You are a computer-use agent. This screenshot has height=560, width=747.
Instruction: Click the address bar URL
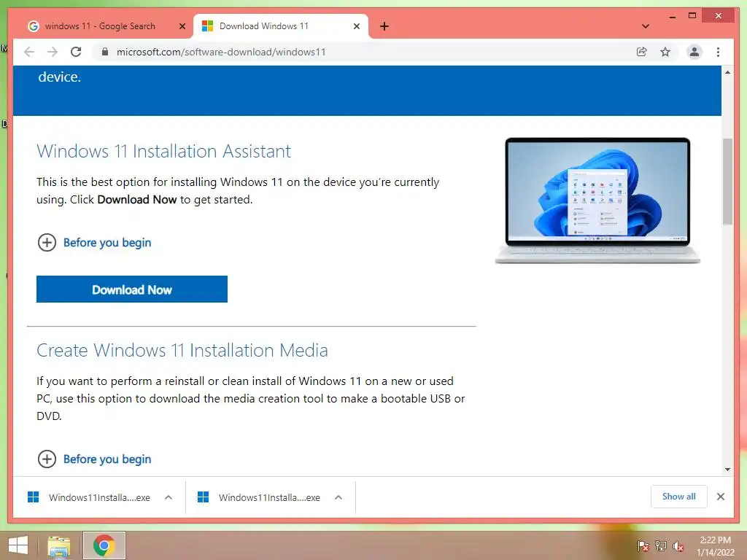[x=221, y=52]
